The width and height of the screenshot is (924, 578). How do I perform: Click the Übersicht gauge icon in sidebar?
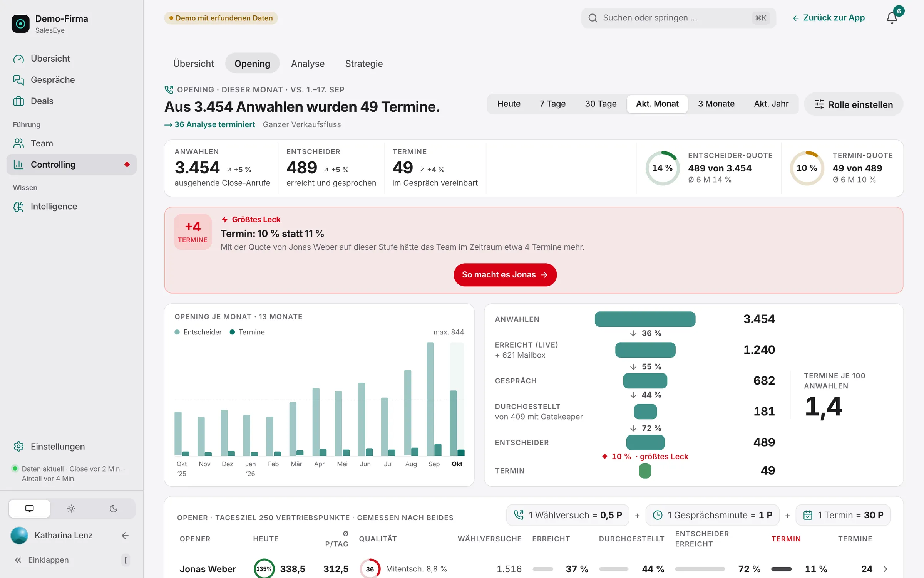pyautogui.click(x=18, y=59)
